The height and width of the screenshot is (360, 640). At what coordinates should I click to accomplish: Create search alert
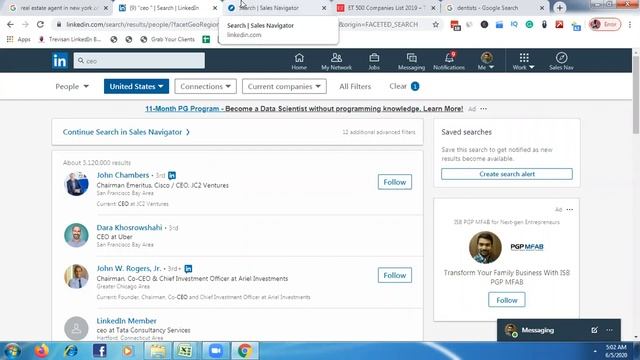(x=507, y=174)
